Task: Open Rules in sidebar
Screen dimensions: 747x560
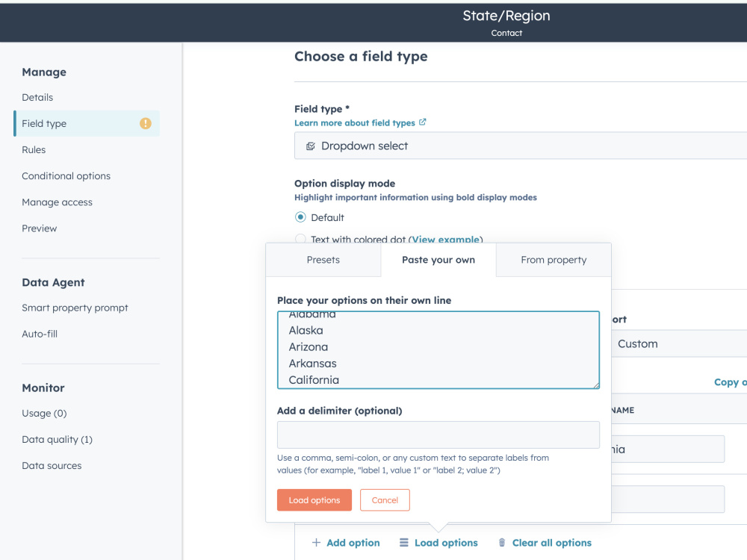Action: [x=34, y=149]
